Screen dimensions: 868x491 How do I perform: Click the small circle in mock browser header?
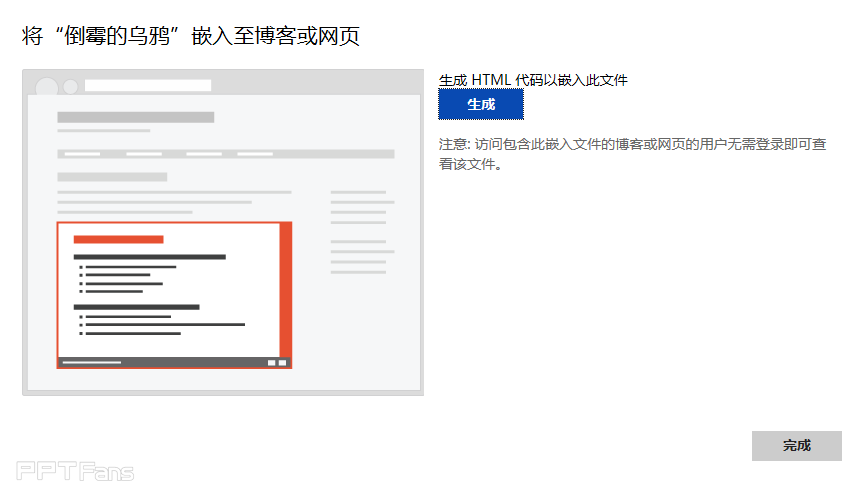71,85
